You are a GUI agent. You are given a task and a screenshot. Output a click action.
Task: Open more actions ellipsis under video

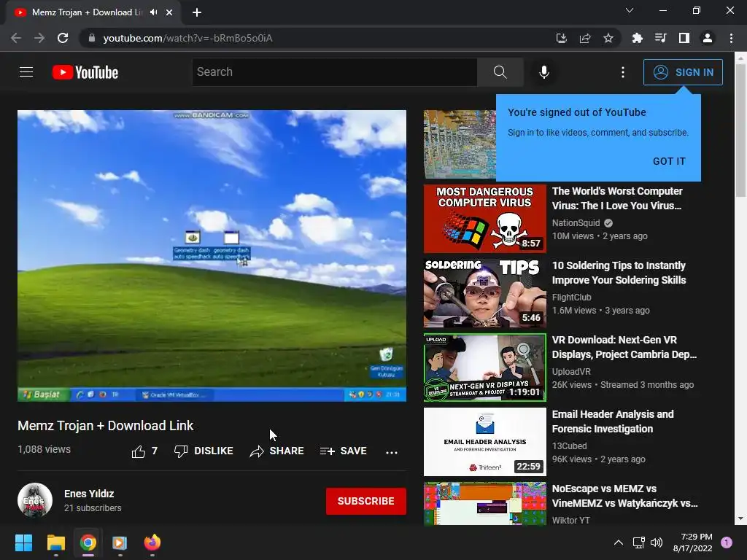pos(392,452)
